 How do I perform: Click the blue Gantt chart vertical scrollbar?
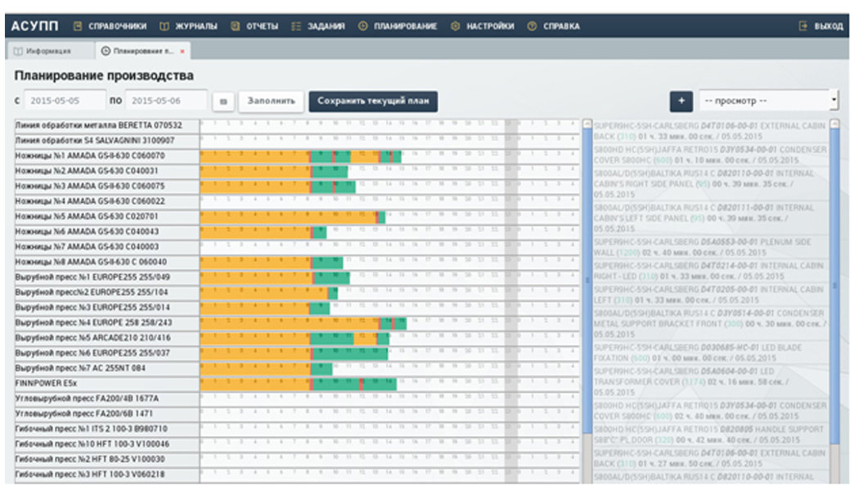click(x=587, y=280)
